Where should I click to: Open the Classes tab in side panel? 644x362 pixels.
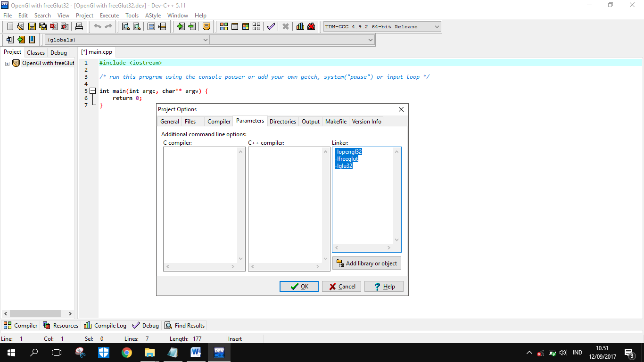(x=36, y=53)
